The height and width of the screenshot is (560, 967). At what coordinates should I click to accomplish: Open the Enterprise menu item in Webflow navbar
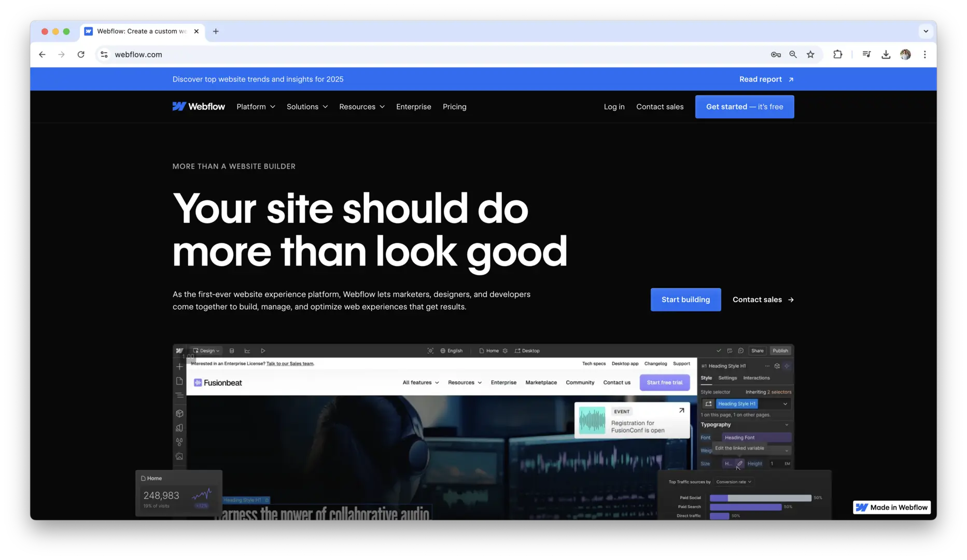click(x=413, y=107)
